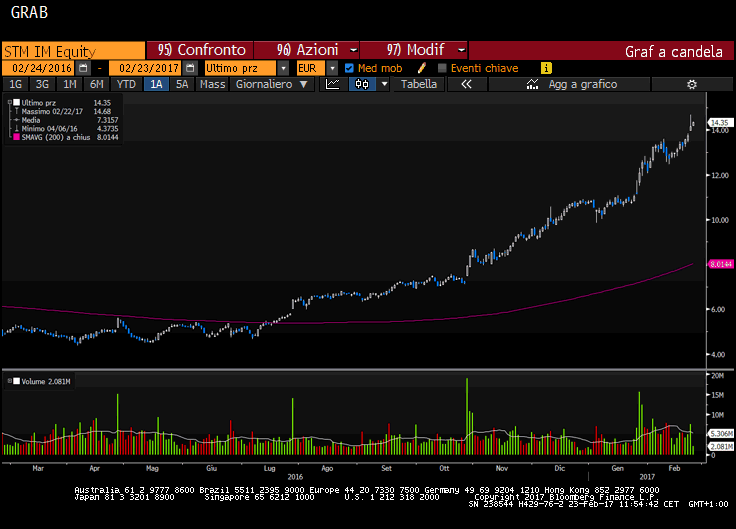This screenshot has width=736, height=529.
Task: Click the Agg a grafico button label
Action: point(583,84)
